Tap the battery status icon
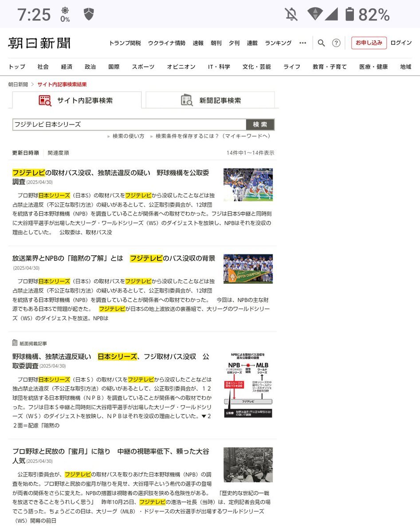Screen dimensions: 420x532 tap(349, 15)
